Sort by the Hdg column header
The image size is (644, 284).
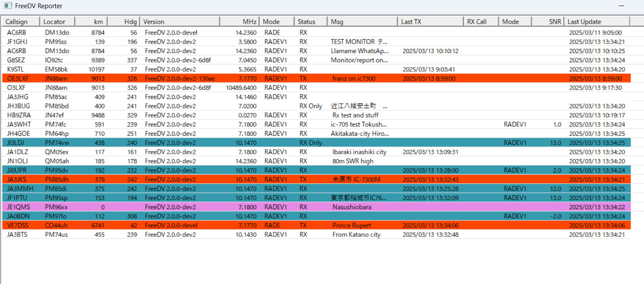129,21
